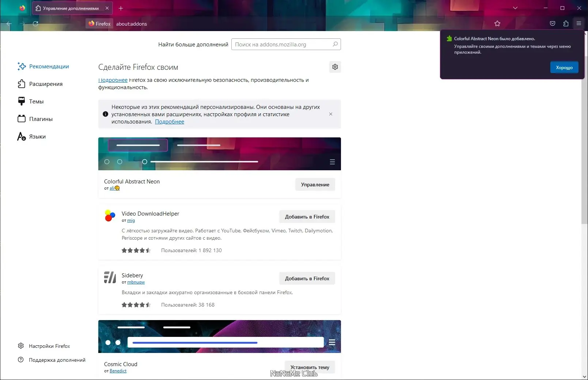Reload the current page
This screenshot has width=588, height=380.
click(35, 24)
